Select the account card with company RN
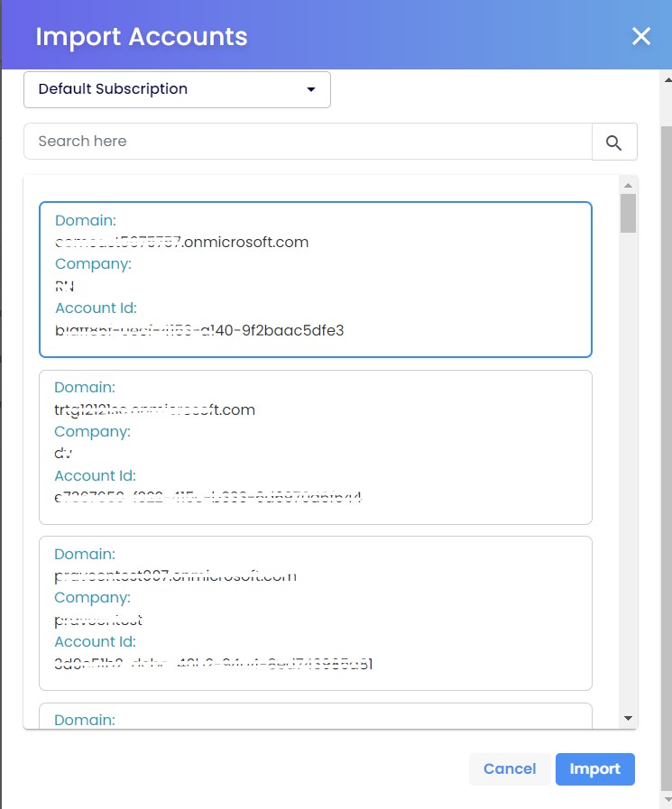The width and height of the screenshot is (672, 809). (x=316, y=279)
